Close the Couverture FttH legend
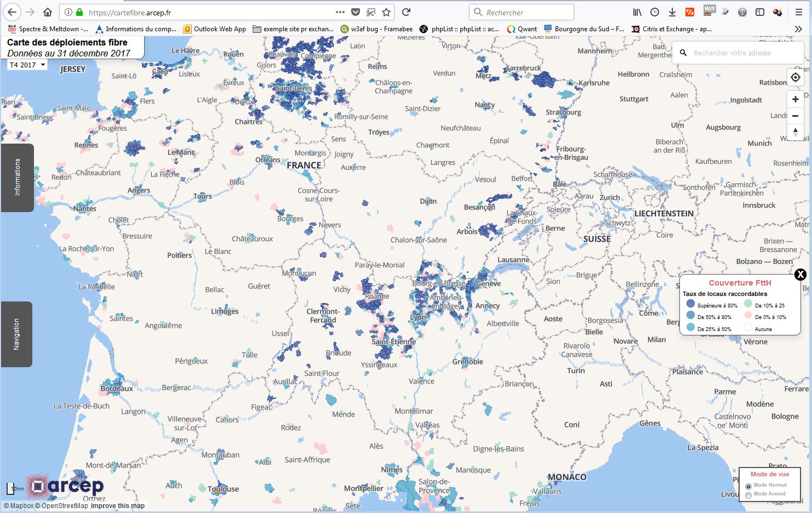 pos(800,275)
